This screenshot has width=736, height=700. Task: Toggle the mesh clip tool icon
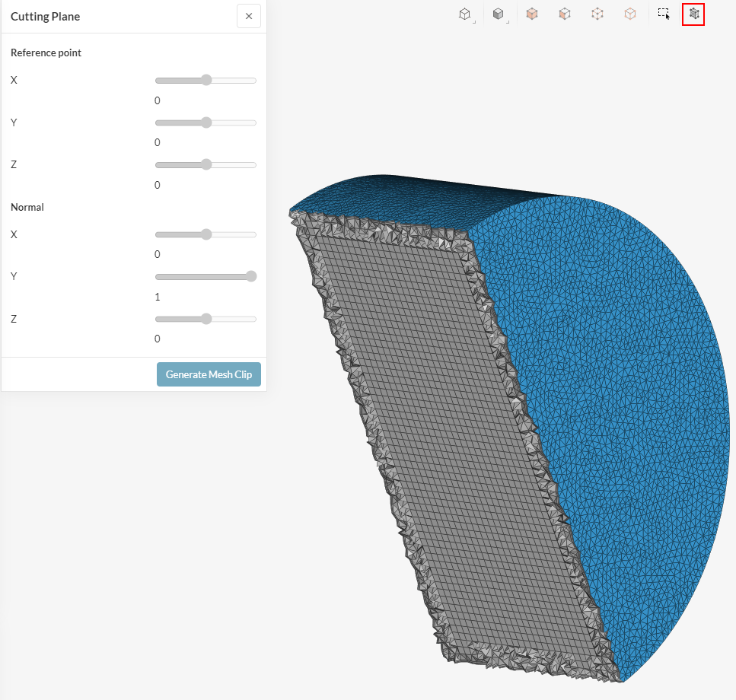[x=693, y=14]
